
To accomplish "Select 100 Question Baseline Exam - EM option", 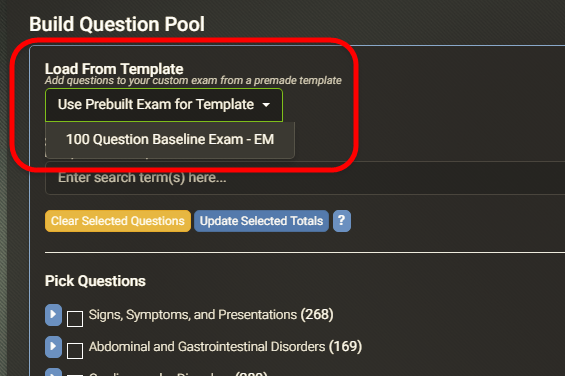I will pyautogui.click(x=170, y=140).
